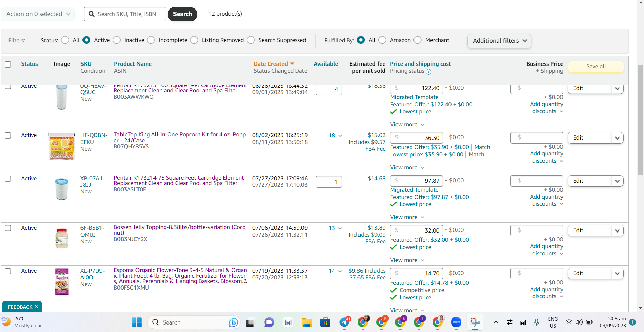Image resolution: width=644 pixels, height=332 pixels.
Task: Select the All status radio button
Action: [65, 40]
